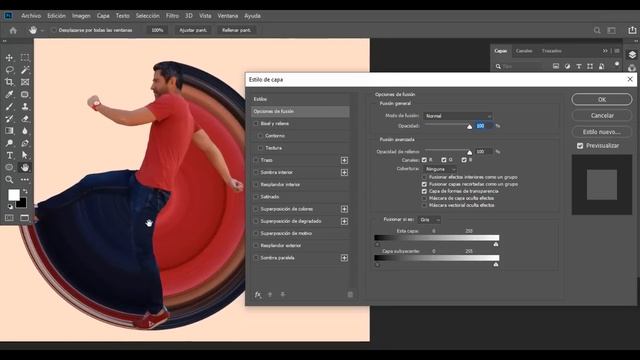
Task: Open the Imagen menu
Action: (81, 16)
